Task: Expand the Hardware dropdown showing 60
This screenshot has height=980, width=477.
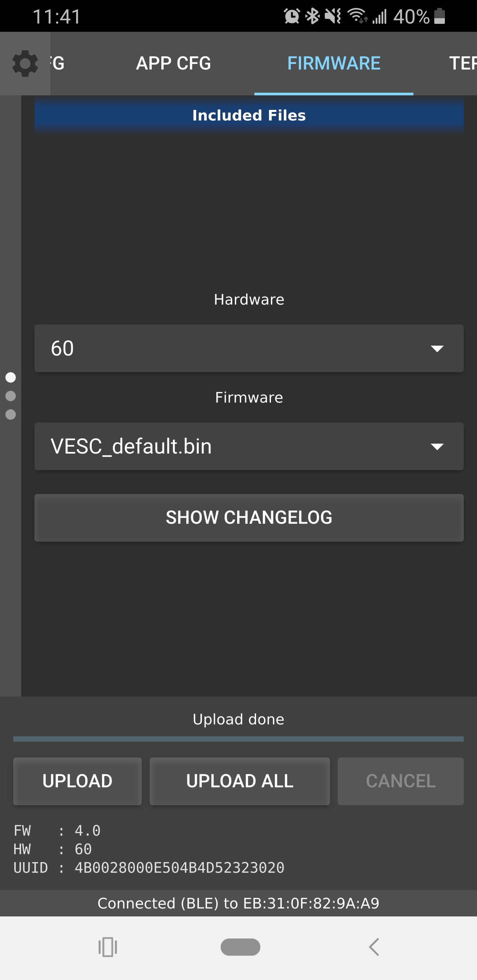Action: coord(249,348)
